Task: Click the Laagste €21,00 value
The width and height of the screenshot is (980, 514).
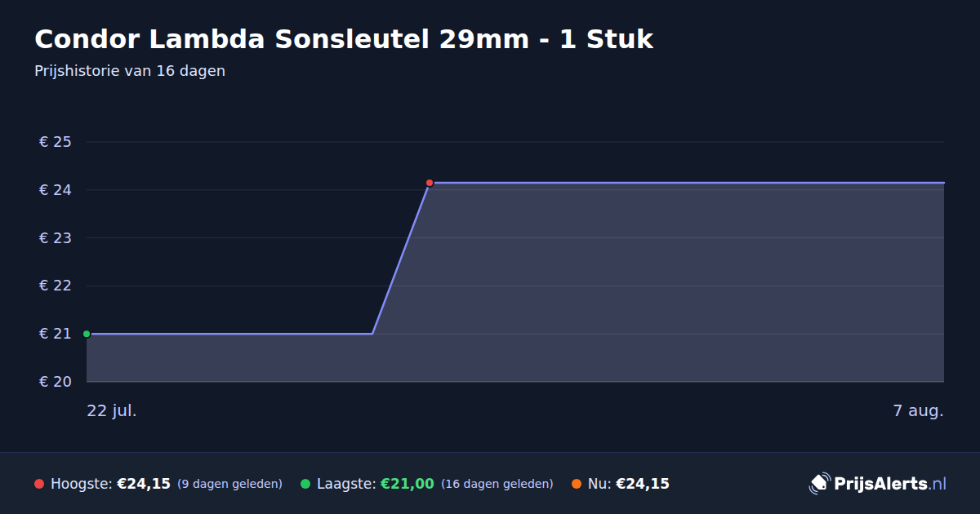Action: 408,484
